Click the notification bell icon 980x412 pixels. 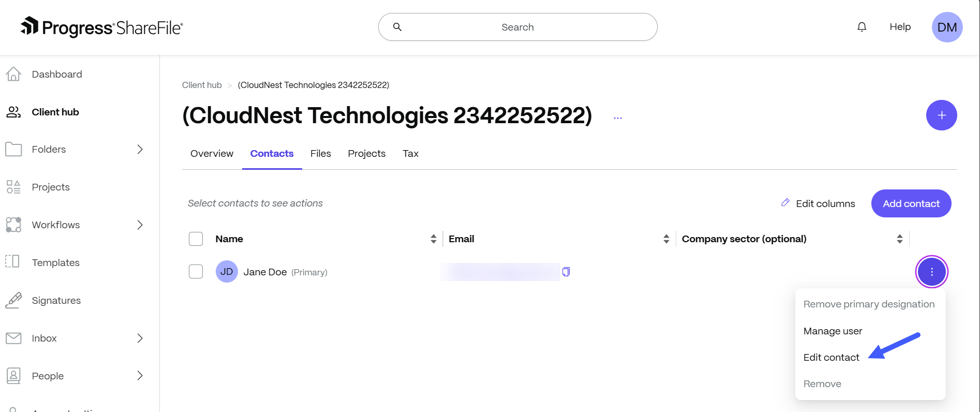[x=862, y=27]
